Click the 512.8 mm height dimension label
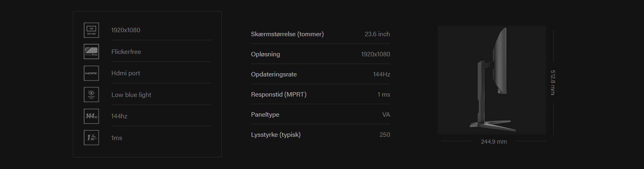The height and width of the screenshot is (169, 644). coord(553,82)
